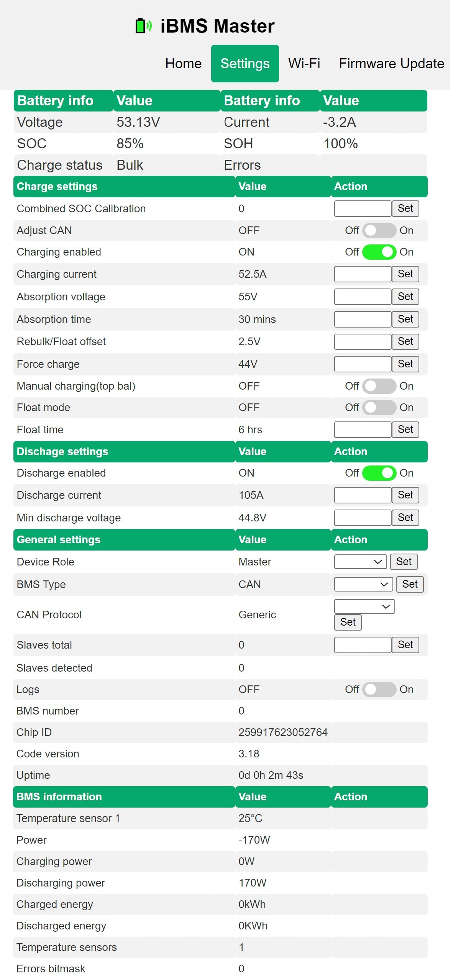
Task: Click Set for Min discharge voltage
Action: (x=405, y=518)
